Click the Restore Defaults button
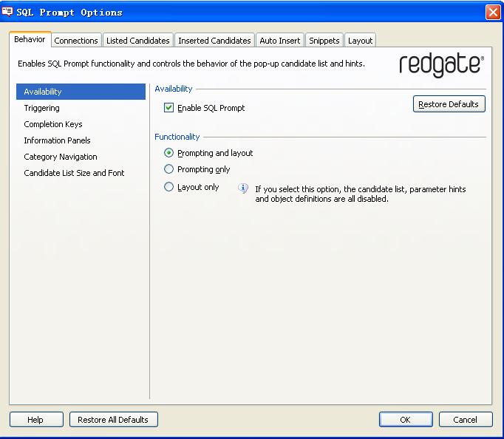The height and width of the screenshot is (439, 504). pyautogui.click(x=449, y=103)
